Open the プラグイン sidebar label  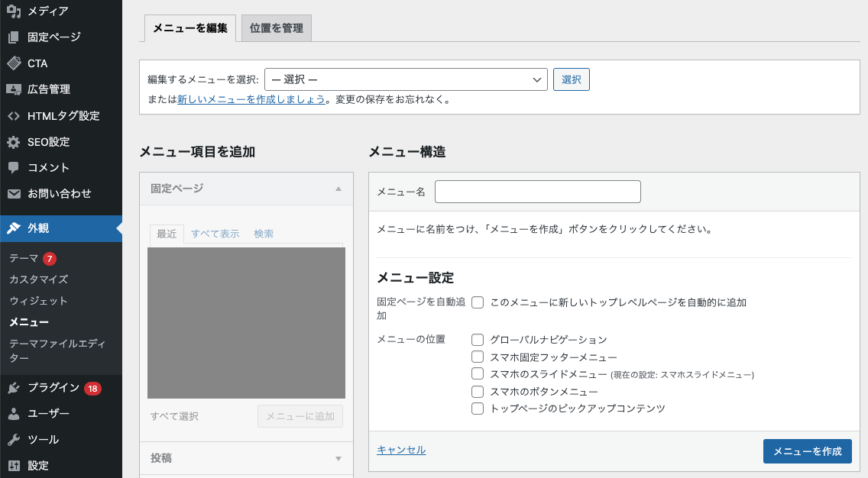pyautogui.click(x=53, y=388)
